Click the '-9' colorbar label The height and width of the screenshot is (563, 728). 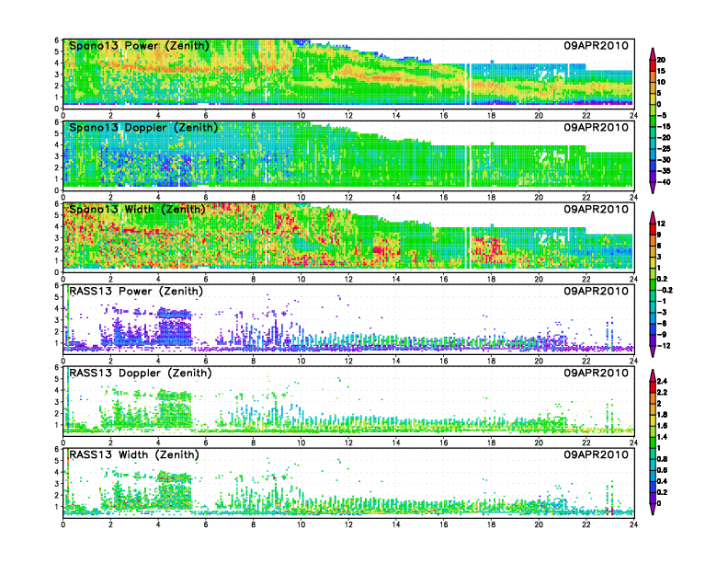coord(662,335)
